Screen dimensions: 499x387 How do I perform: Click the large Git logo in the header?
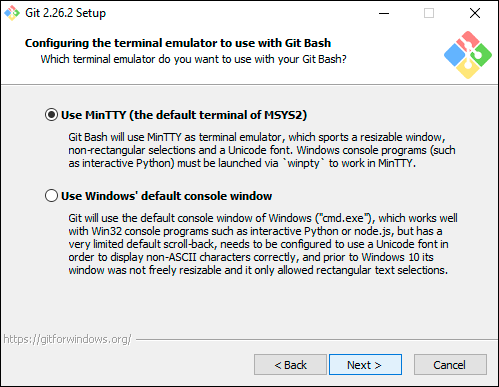coord(468,55)
